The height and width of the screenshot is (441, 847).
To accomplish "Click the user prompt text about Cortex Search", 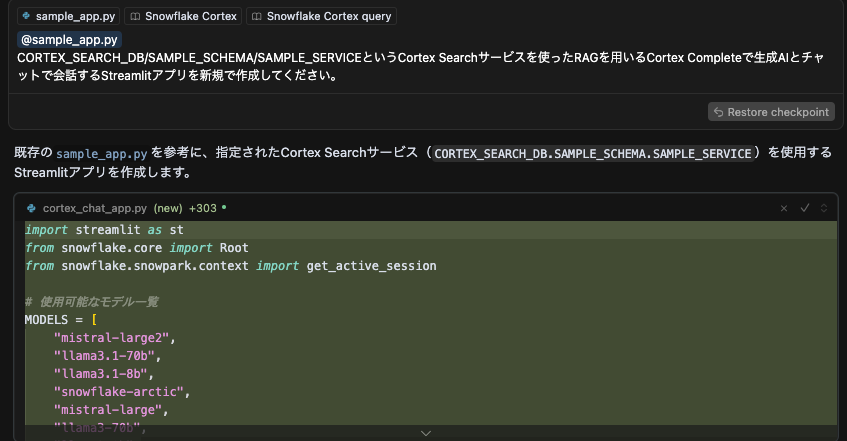I will (420, 66).
